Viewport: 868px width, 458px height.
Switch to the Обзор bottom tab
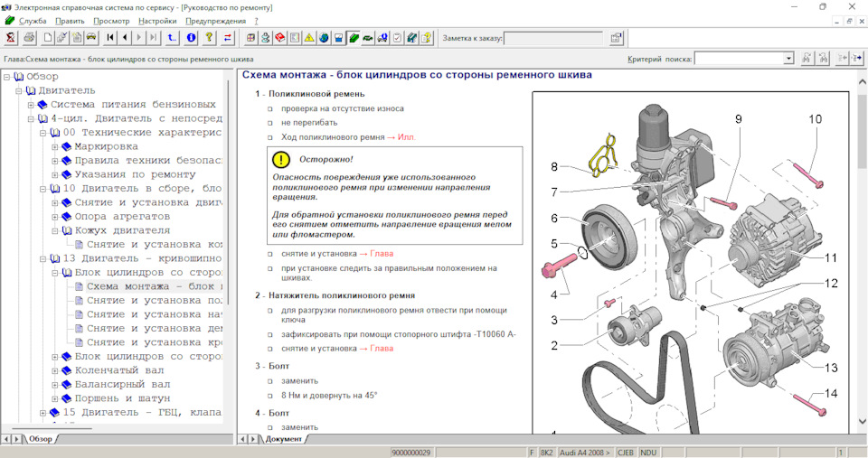tap(41, 439)
